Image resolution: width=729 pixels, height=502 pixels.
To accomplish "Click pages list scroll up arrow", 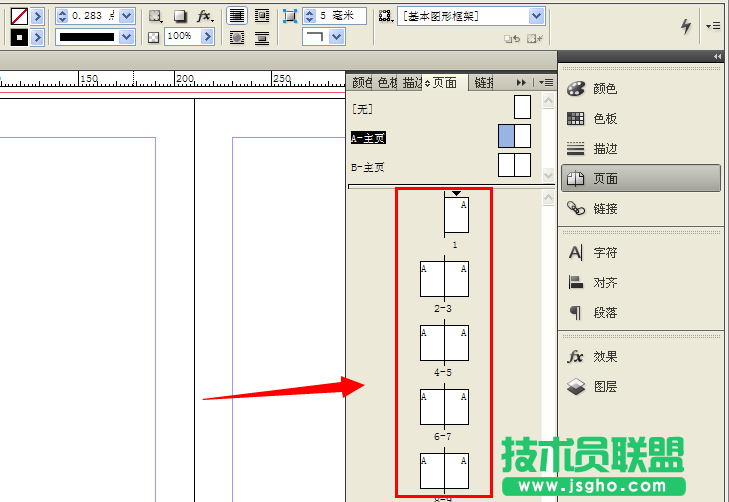I will tap(549, 198).
